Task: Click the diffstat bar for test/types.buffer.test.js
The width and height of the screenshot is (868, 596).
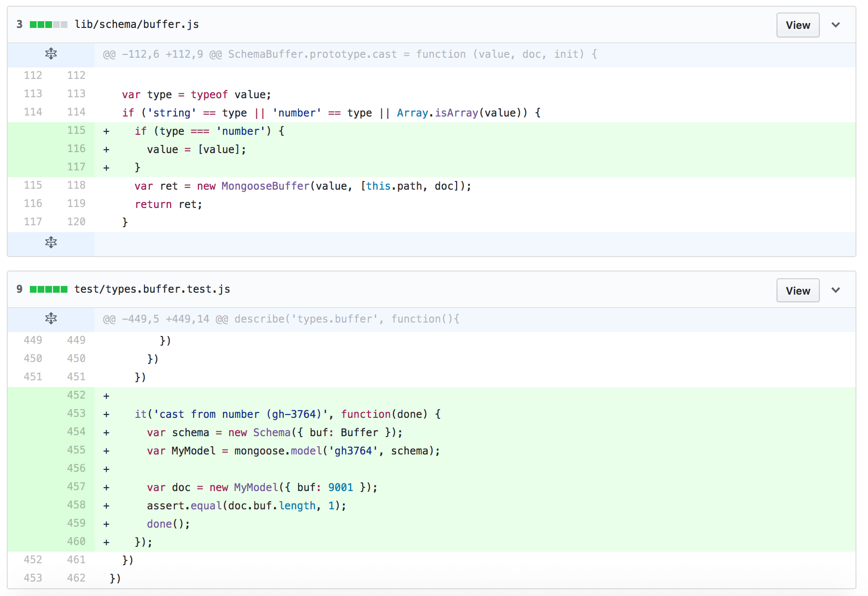Action: (48, 289)
